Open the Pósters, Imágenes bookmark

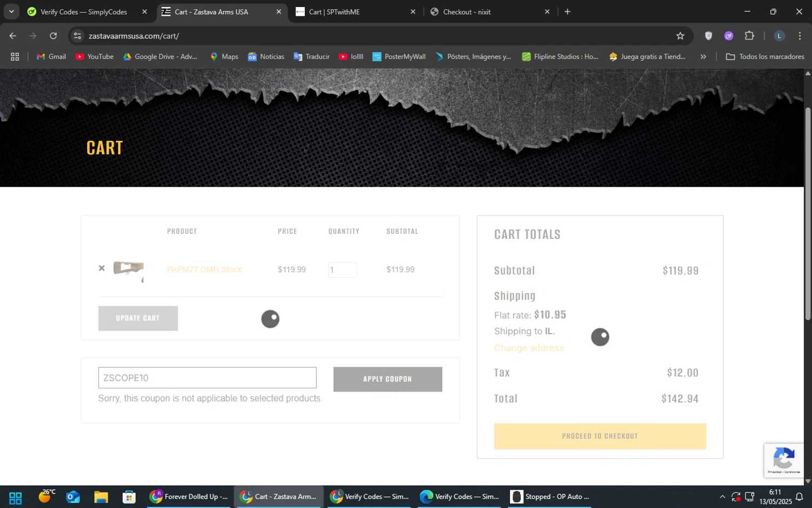coord(473,56)
